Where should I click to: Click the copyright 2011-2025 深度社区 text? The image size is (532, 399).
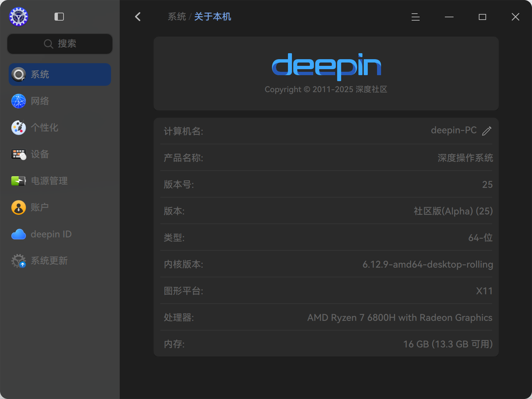pos(326,89)
